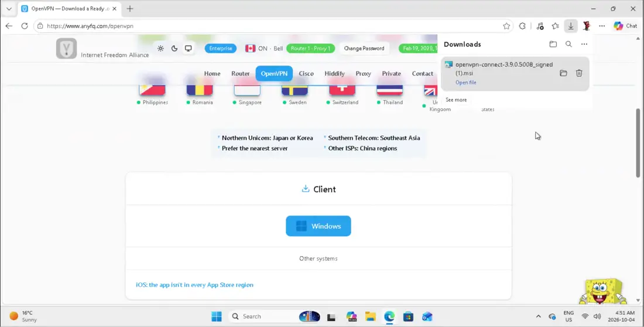Click the Enterprise badge
This screenshot has height=327, width=644.
pyautogui.click(x=221, y=49)
